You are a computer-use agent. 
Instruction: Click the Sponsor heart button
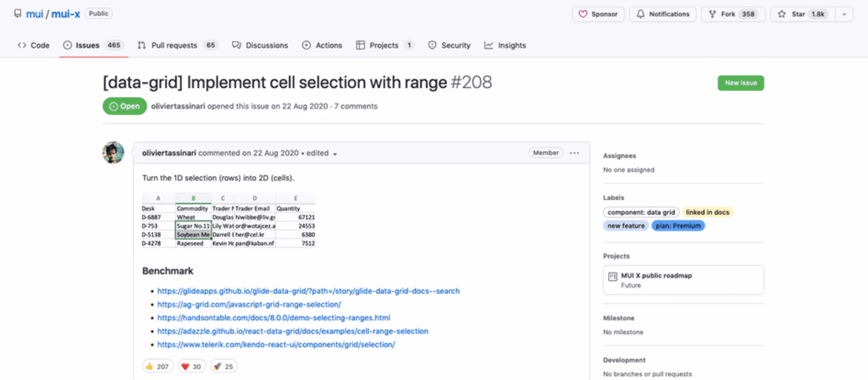(598, 14)
